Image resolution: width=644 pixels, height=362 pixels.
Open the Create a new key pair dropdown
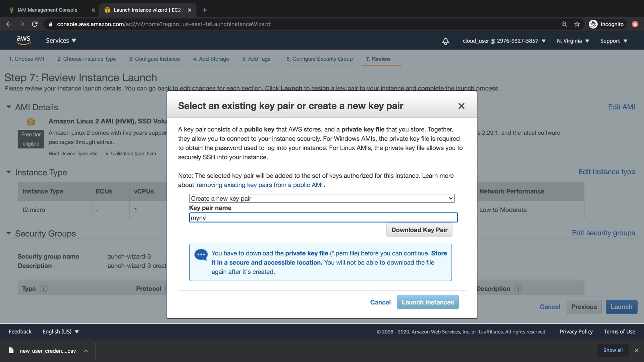tap(321, 198)
